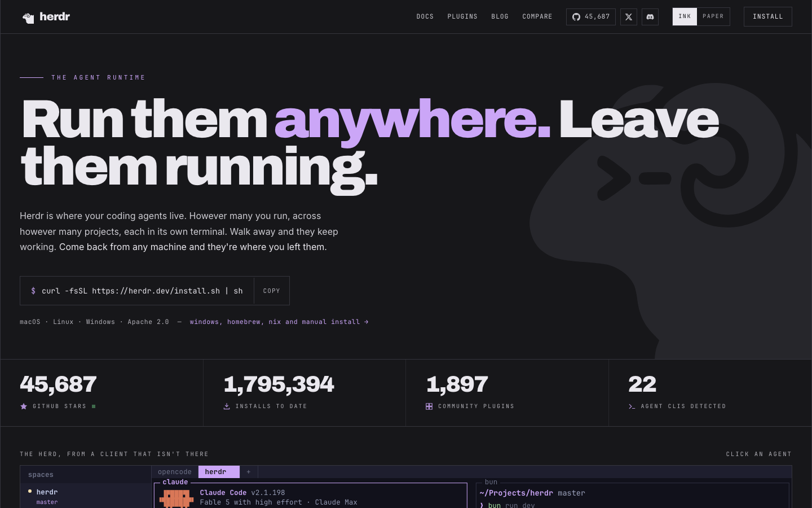Select the herdr tab in the terminal demo
The height and width of the screenshot is (508, 812).
(219, 472)
